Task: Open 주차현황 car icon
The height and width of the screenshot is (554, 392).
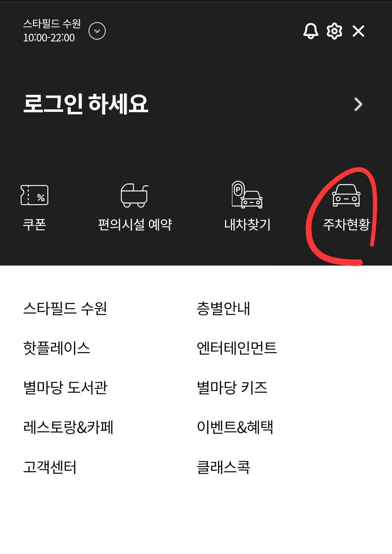Action: coord(346,195)
